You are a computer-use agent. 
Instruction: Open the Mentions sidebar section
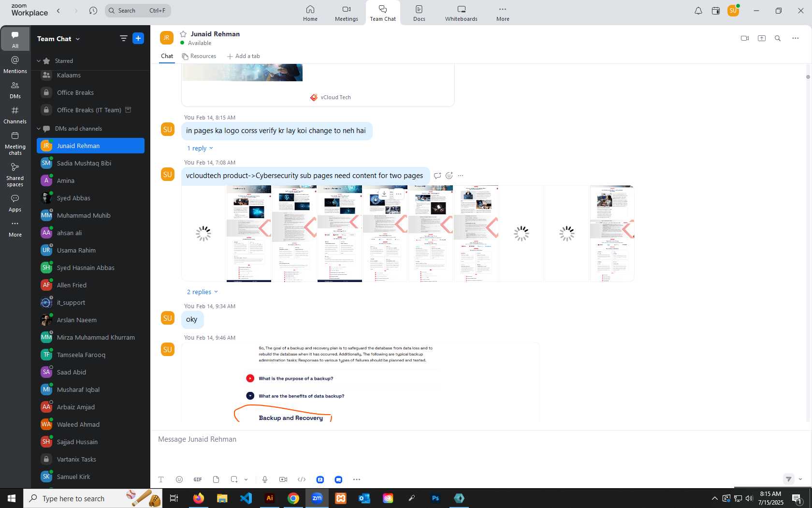click(x=15, y=65)
